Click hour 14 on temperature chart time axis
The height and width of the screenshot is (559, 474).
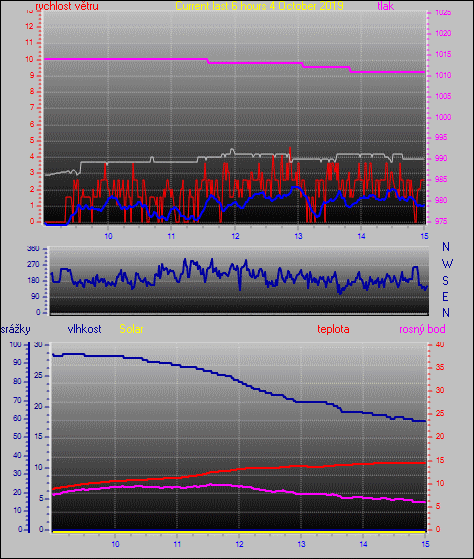pyautogui.click(x=363, y=544)
